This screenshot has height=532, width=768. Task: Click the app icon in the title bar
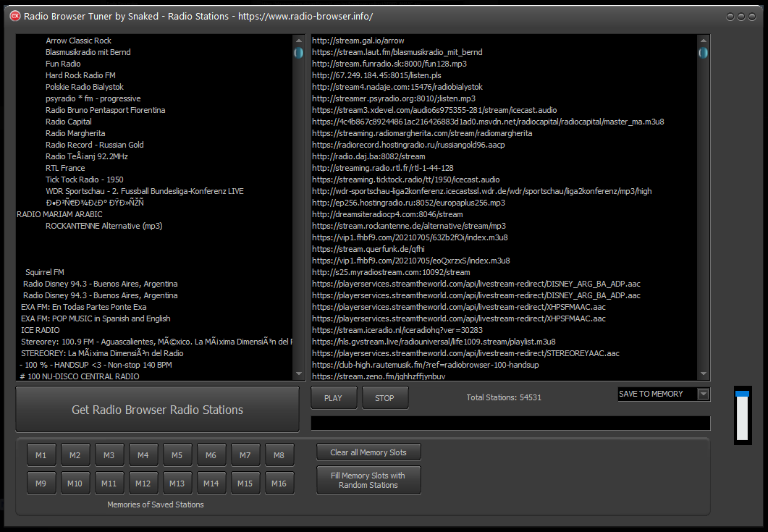pyautogui.click(x=15, y=16)
